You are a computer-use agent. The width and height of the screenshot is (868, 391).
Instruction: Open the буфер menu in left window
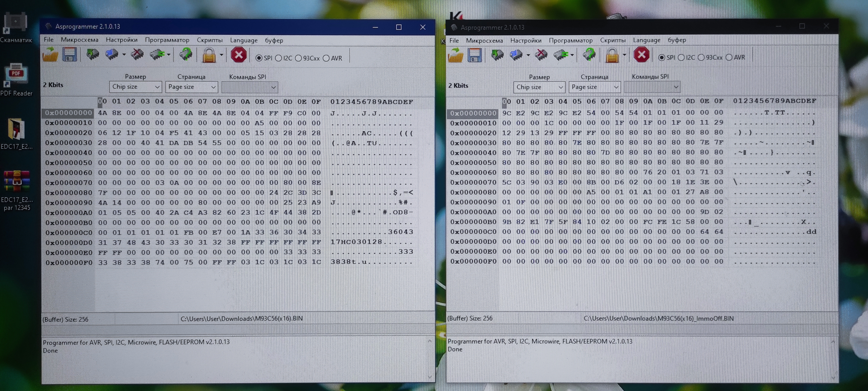(x=274, y=40)
